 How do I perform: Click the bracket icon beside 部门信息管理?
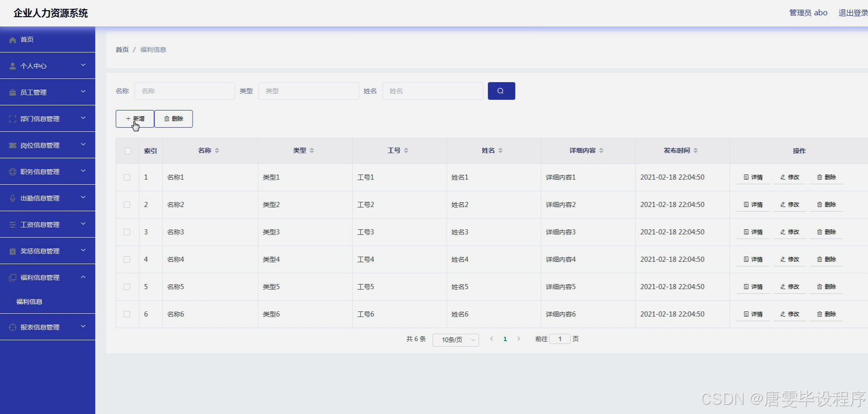click(x=13, y=119)
